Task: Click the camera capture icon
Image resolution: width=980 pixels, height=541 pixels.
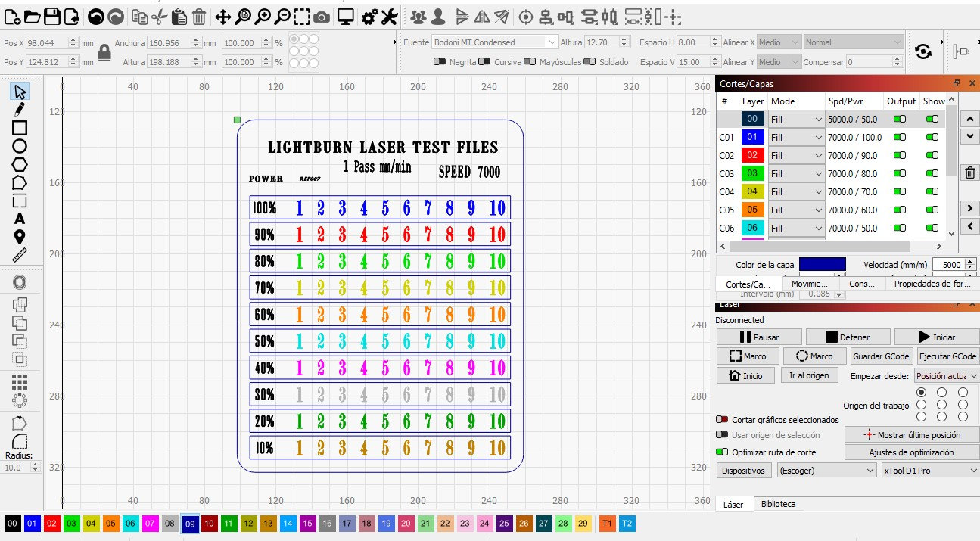Action: [x=321, y=15]
